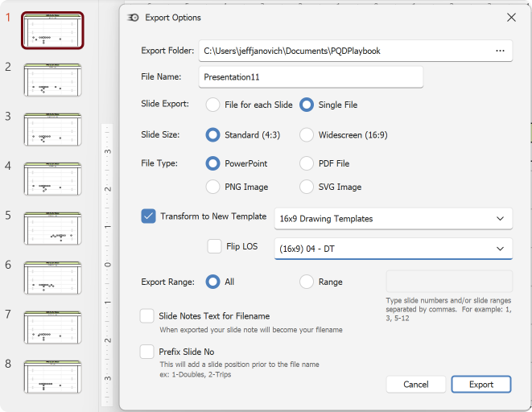Image resolution: width=532 pixels, height=412 pixels.
Task: Enable Prefix Slide No option
Action: pos(147,352)
